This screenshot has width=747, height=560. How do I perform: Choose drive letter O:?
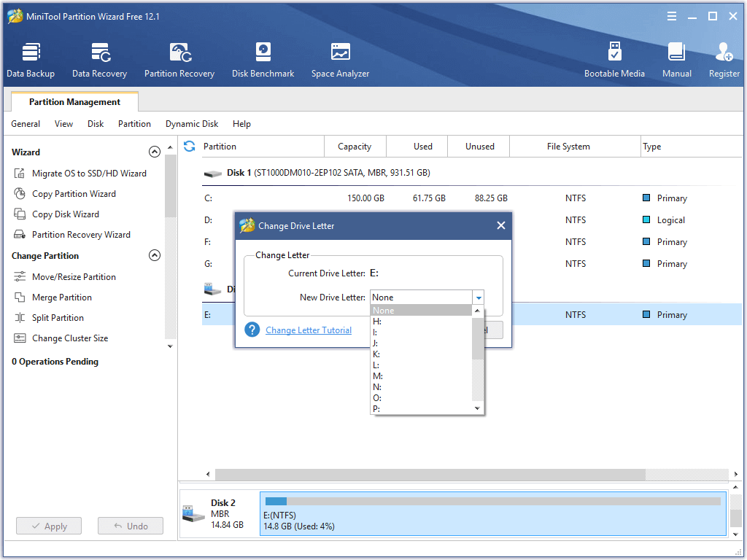(x=421, y=398)
